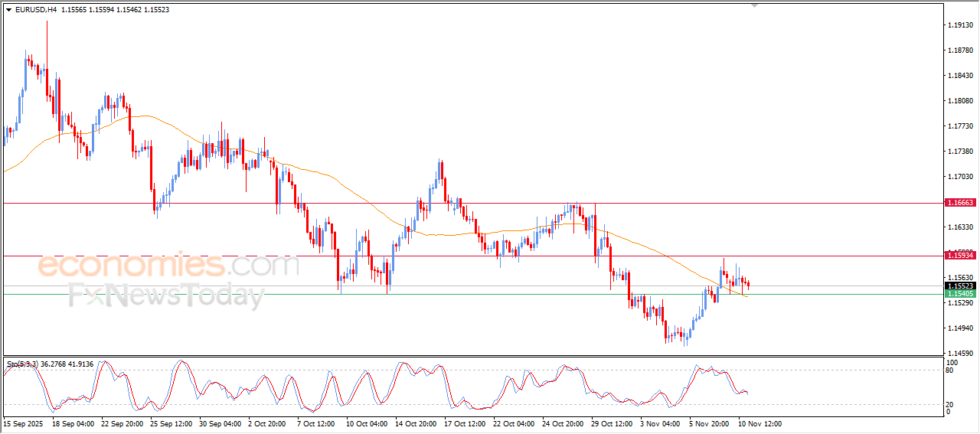Click the black 1.15523 current price tag

tap(959, 286)
